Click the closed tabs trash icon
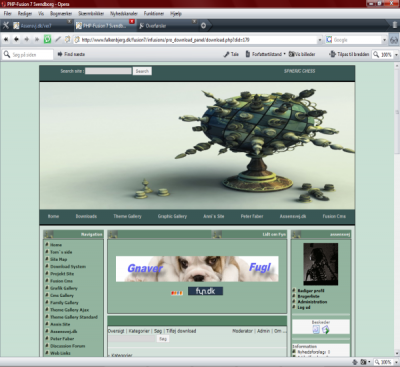The image size is (400, 367). [x=395, y=25]
